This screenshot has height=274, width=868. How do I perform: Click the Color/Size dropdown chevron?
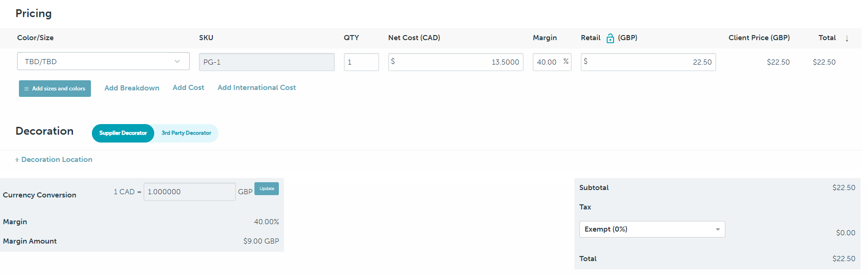pos(177,61)
